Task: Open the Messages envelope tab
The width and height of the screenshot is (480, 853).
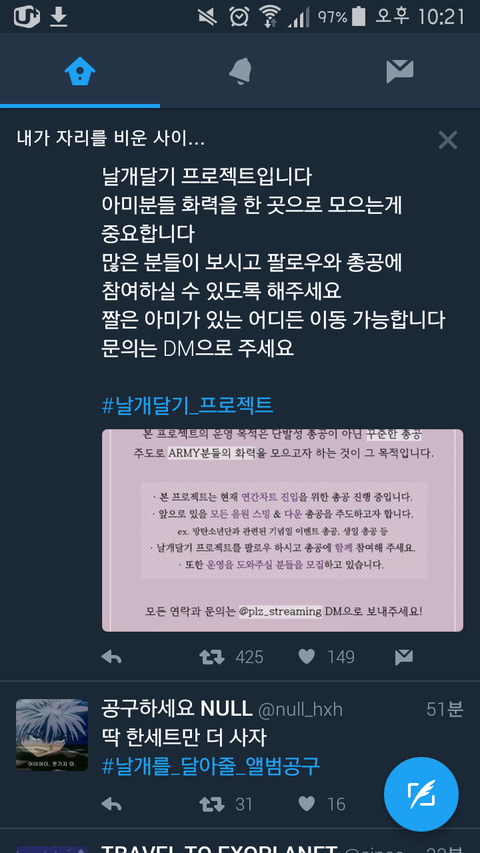Action: coord(400,71)
